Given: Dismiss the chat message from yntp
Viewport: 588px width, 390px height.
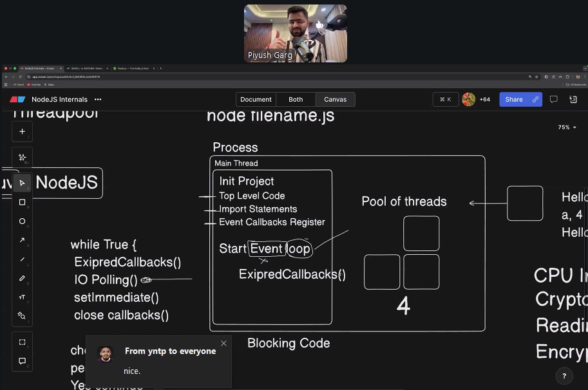Looking at the screenshot, I should [223, 343].
